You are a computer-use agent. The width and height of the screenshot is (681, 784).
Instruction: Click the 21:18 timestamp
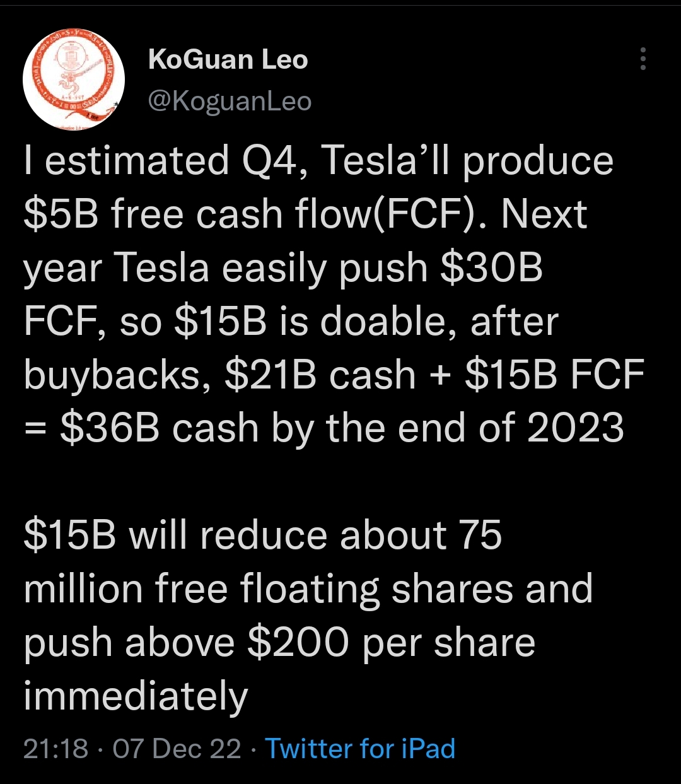point(55,749)
